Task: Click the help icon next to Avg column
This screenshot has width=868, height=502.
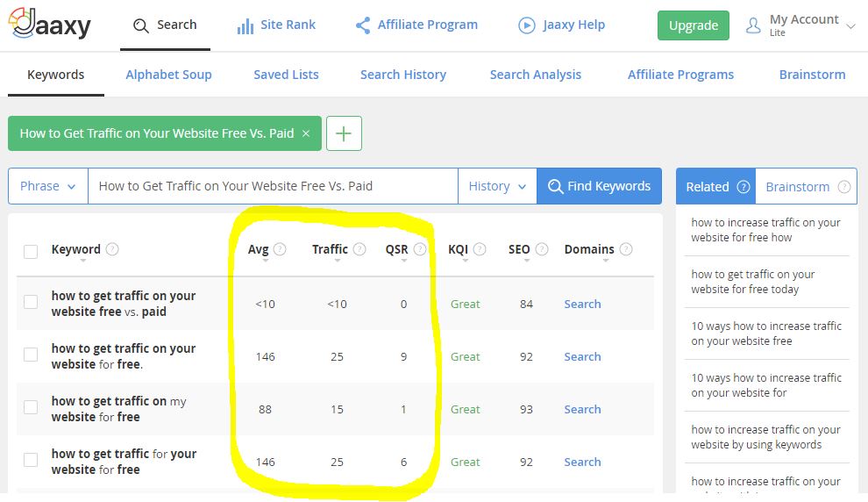Action: (280, 248)
